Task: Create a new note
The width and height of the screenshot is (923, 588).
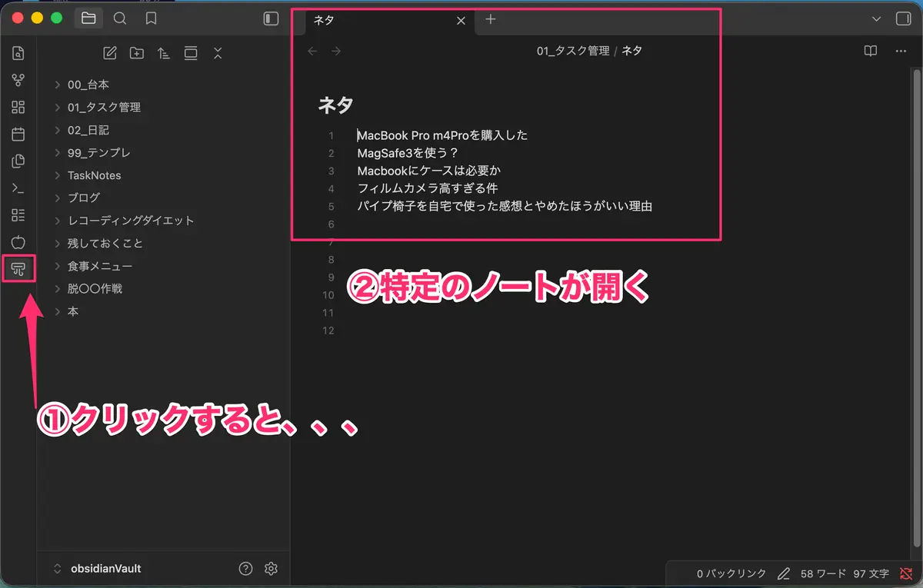Action: click(x=110, y=53)
